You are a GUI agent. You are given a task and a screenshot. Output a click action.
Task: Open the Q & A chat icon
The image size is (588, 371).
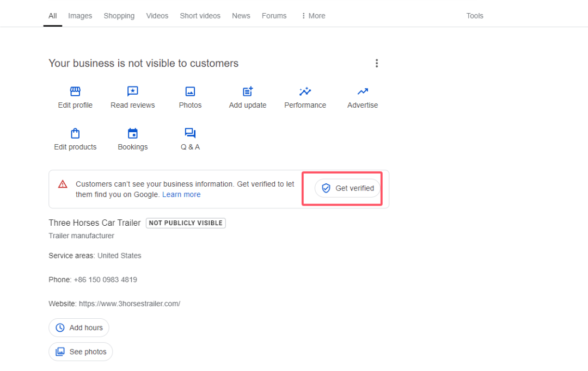190,133
